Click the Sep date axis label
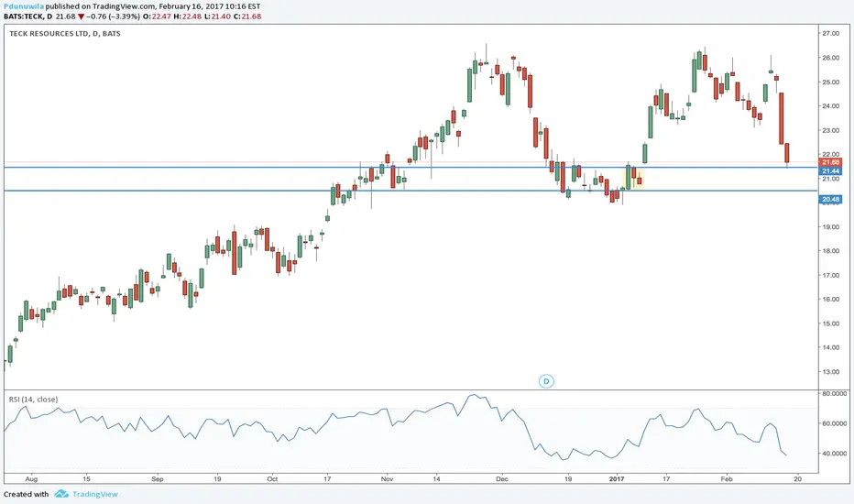The width and height of the screenshot is (854, 504). click(158, 479)
